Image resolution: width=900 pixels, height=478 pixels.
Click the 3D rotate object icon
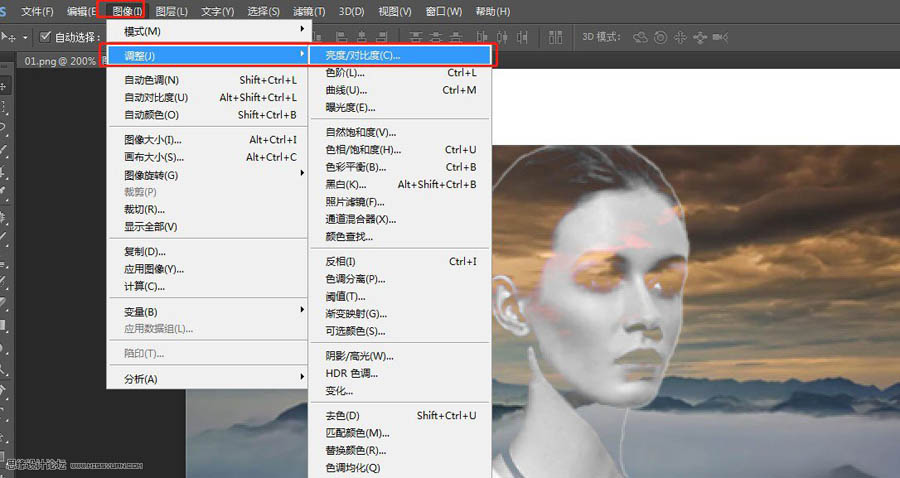click(640, 37)
